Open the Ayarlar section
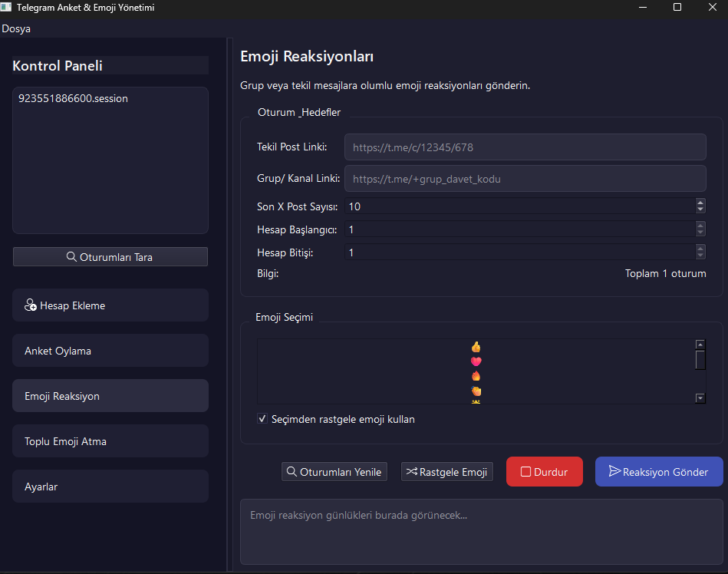The image size is (728, 574). pyautogui.click(x=110, y=487)
